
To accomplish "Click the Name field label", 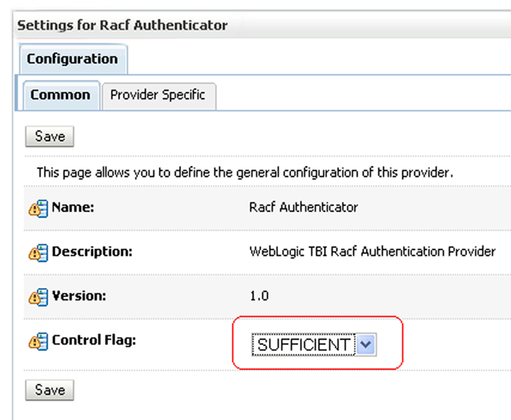I will pos(73,207).
